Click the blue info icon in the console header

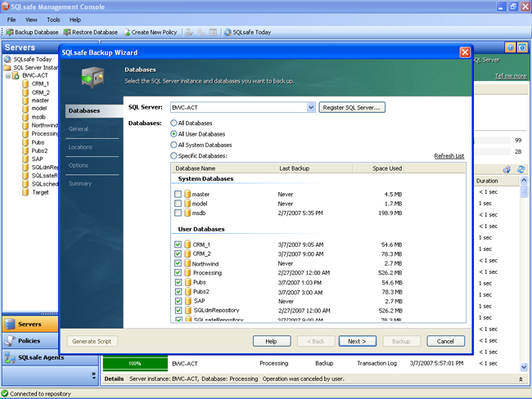(x=522, y=47)
